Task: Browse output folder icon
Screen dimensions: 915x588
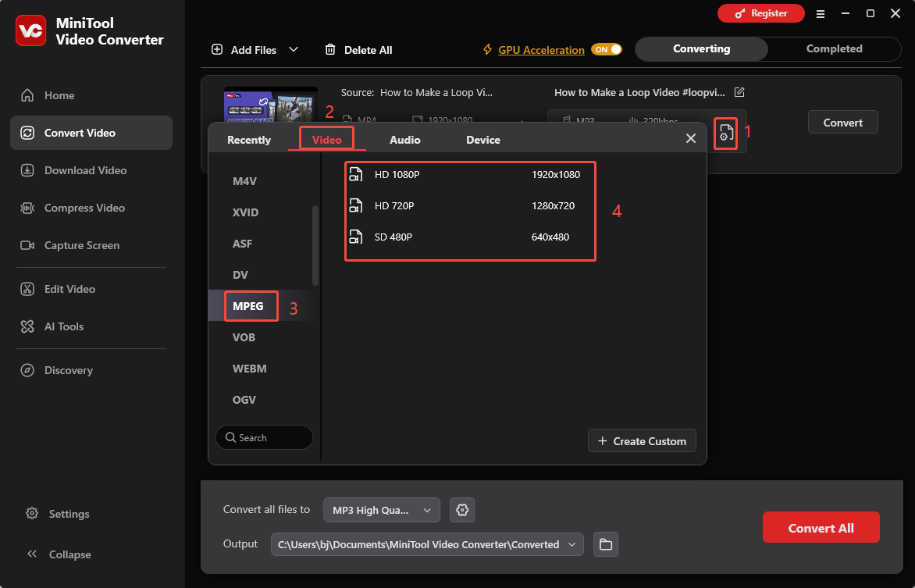Action: click(x=606, y=544)
